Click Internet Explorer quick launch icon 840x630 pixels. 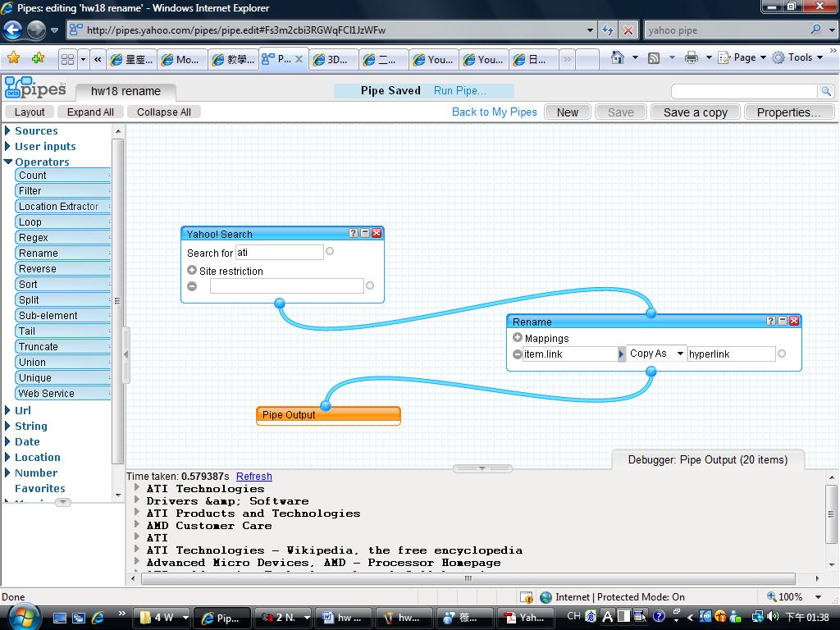(x=98, y=617)
